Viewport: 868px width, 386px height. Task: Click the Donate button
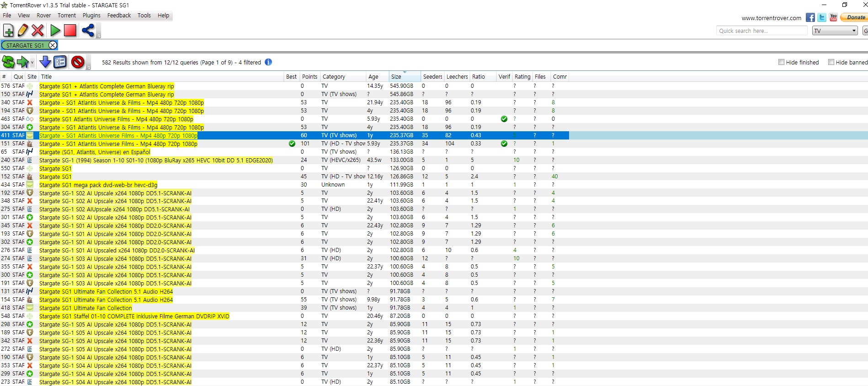click(x=854, y=17)
